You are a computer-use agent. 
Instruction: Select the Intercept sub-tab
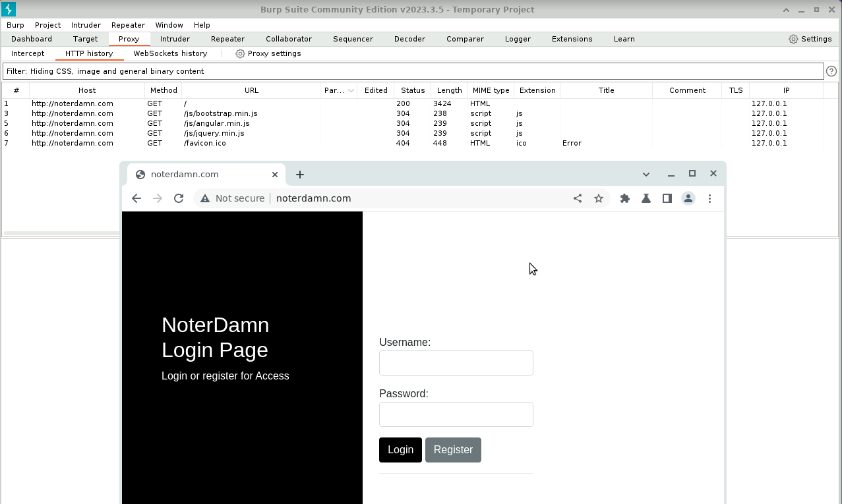[28, 53]
